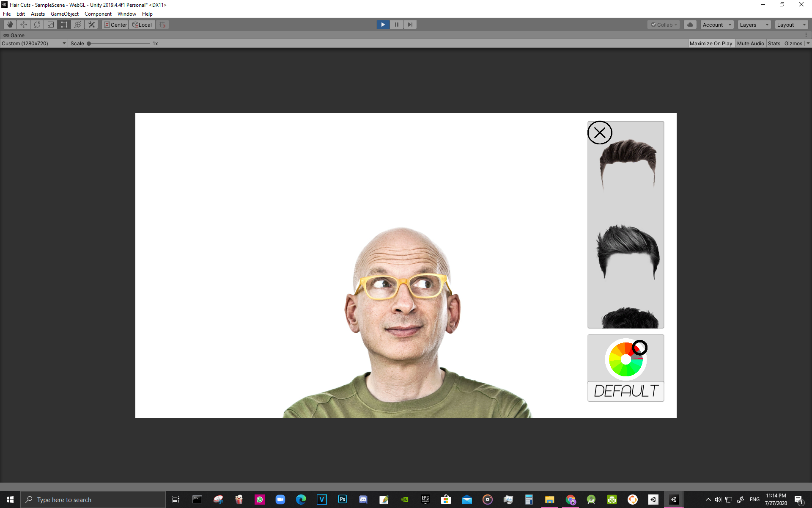812x508 pixels.
Task: Toggle Mute Audio
Action: 751,43
